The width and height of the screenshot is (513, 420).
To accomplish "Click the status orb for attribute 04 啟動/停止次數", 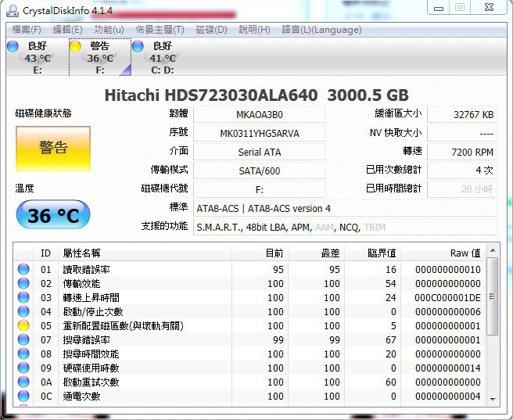I will [23, 311].
